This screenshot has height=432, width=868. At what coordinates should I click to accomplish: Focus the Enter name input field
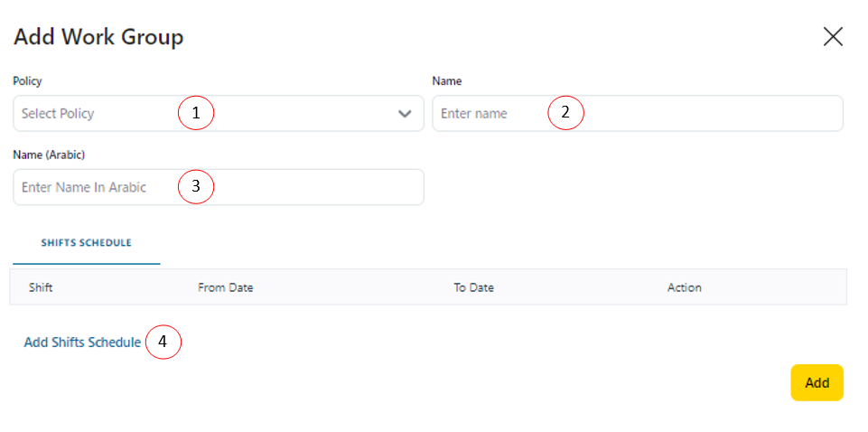(x=488, y=114)
